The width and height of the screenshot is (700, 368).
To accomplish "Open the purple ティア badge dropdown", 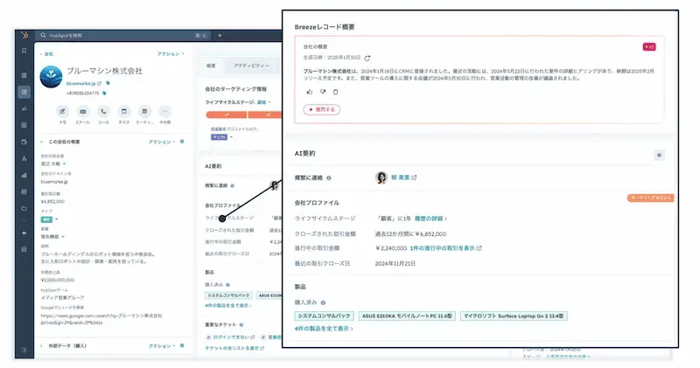I will point(222,137).
